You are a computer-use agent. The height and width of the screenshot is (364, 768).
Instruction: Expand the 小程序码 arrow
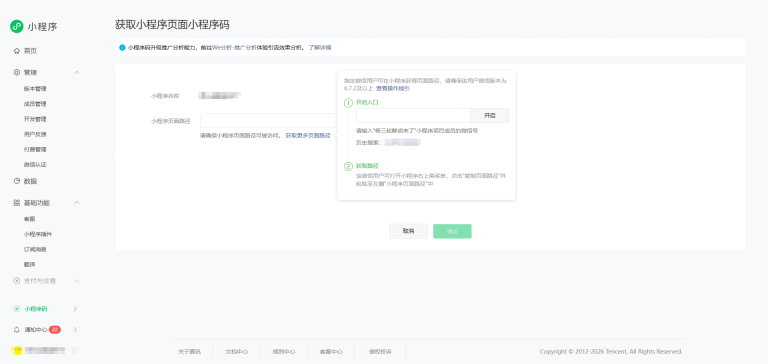[x=75, y=309]
